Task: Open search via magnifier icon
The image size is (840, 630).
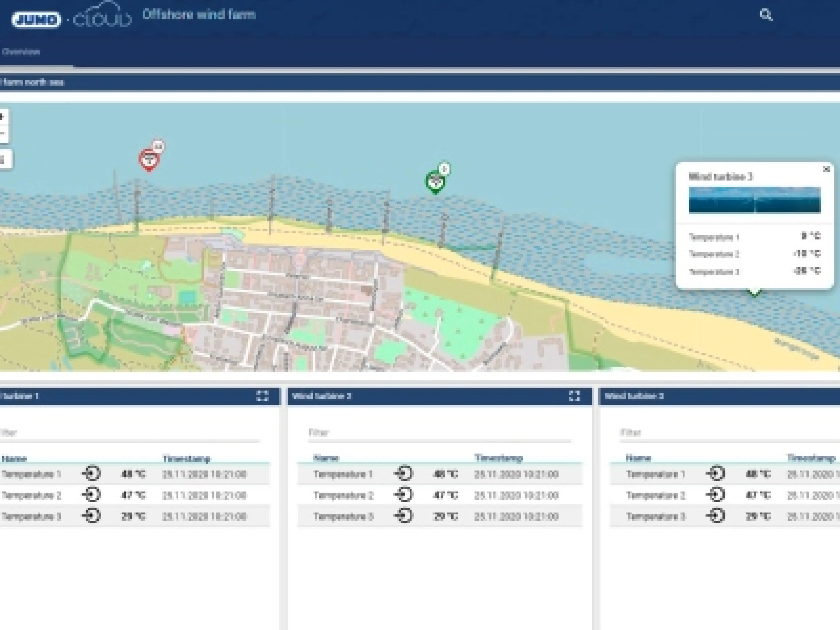Action: (x=766, y=15)
